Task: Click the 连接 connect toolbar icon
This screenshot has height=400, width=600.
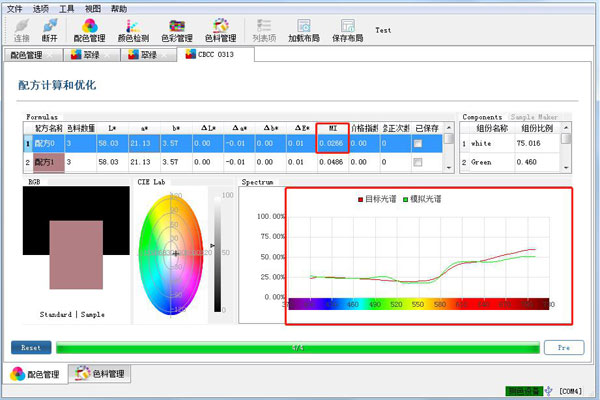Action: [20, 28]
